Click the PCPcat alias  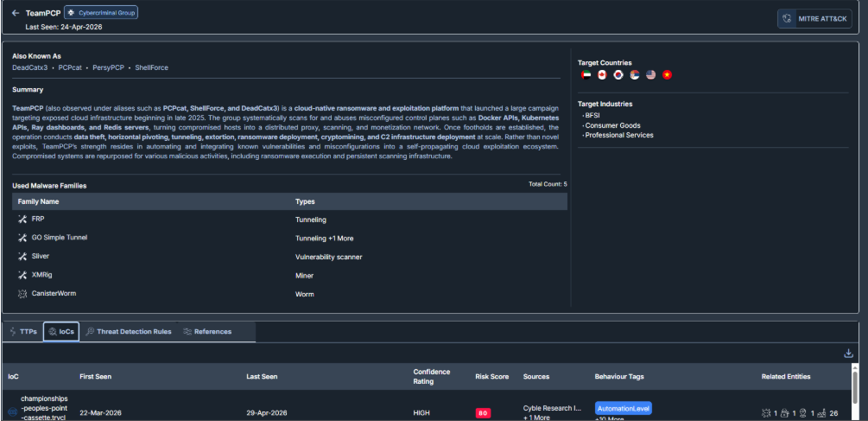point(70,67)
